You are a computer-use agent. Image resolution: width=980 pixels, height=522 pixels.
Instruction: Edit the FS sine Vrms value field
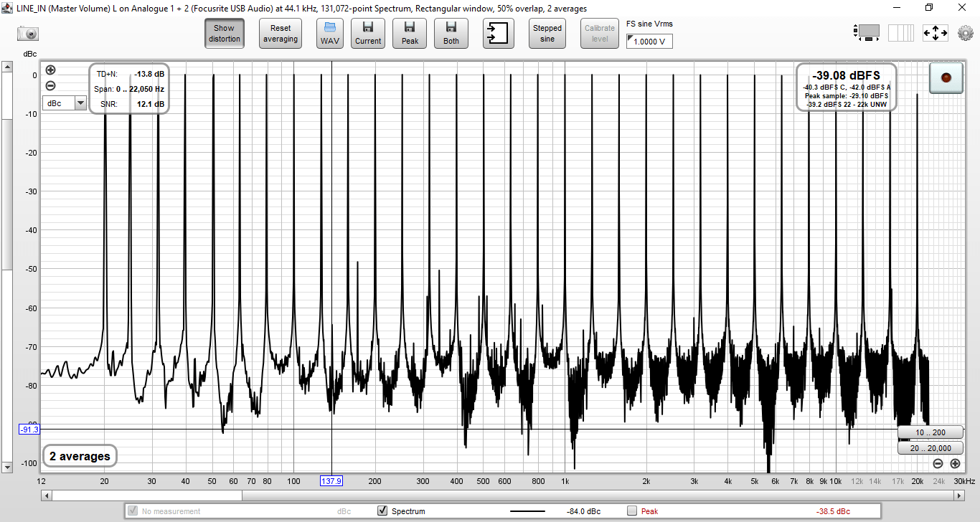click(x=649, y=42)
